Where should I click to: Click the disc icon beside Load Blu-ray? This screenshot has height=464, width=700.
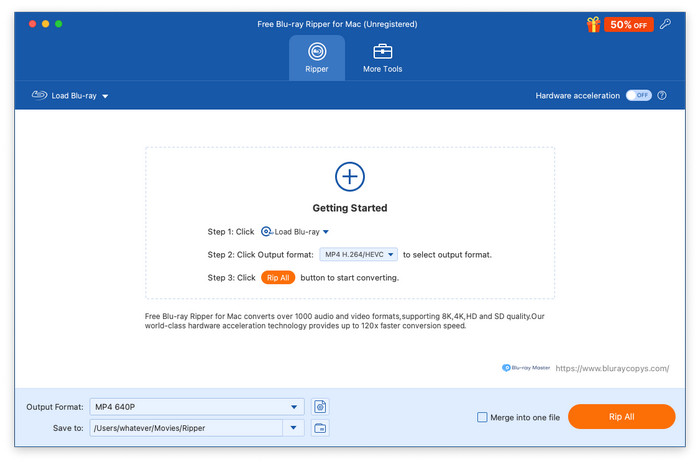click(40, 95)
